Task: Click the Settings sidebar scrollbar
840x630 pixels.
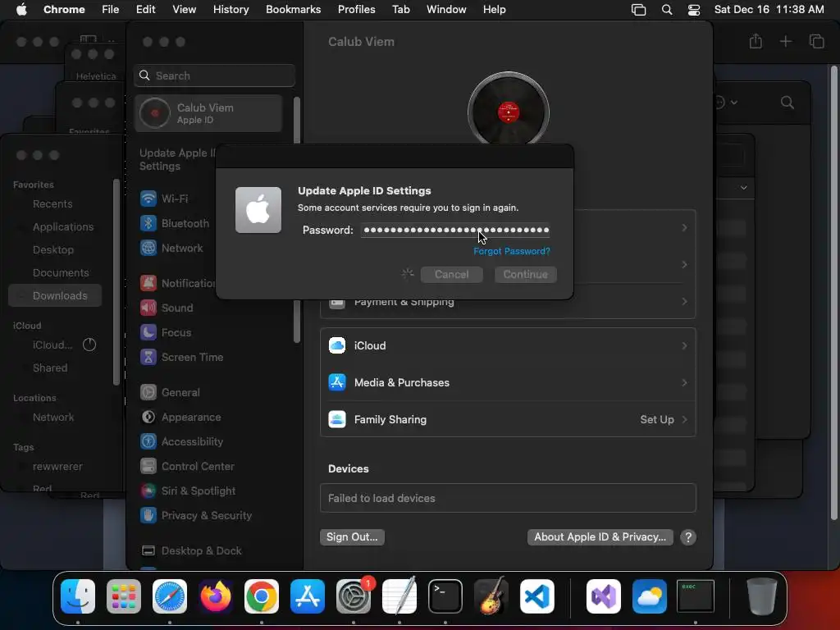Action: (x=297, y=220)
